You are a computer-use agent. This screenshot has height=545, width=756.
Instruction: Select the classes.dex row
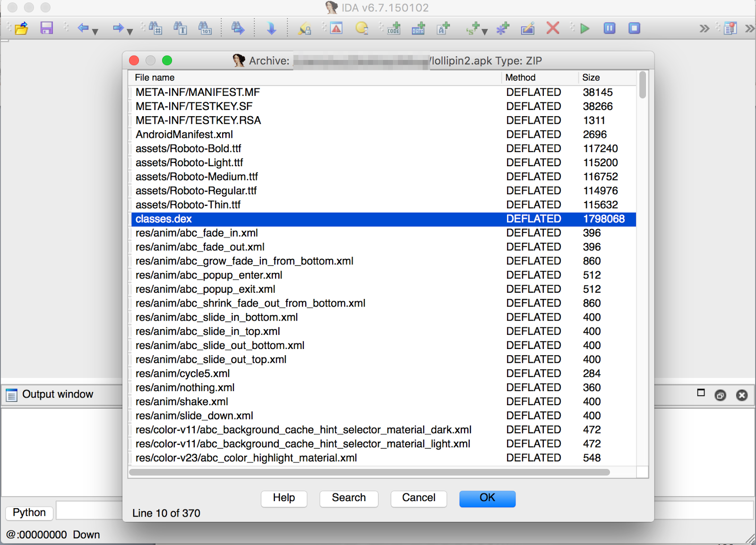pos(384,219)
